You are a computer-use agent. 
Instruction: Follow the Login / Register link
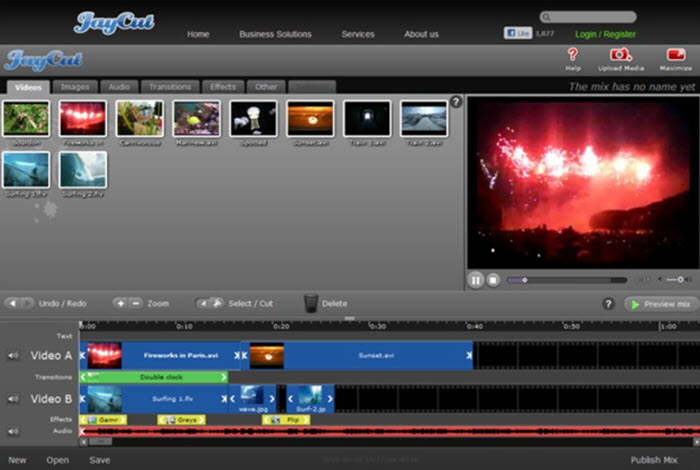point(605,34)
